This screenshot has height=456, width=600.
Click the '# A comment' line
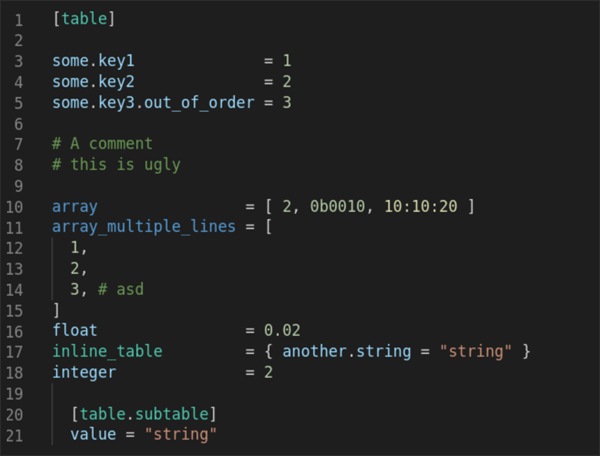[x=102, y=144]
